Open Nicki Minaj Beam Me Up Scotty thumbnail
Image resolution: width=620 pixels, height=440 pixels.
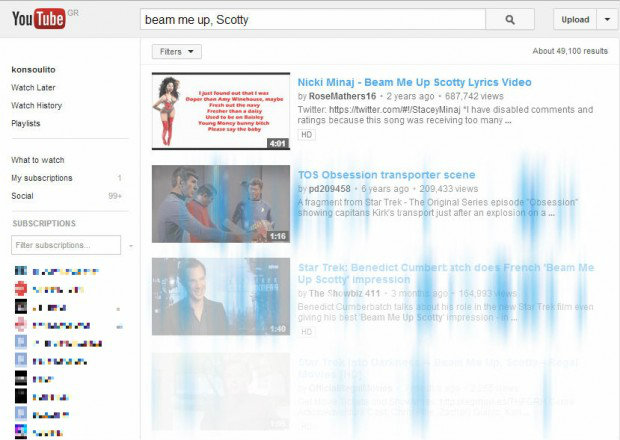pyautogui.click(x=221, y=111)
